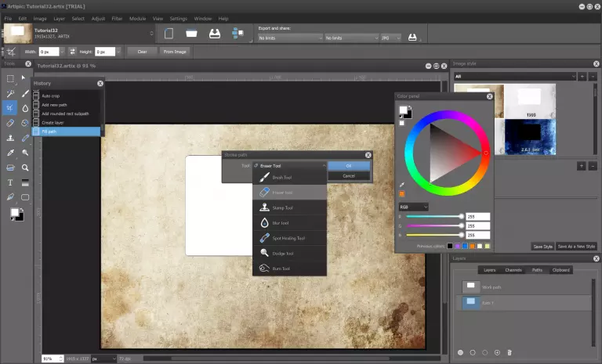Select the Crop tool in the toolbox
The width and height of the screenshot is (602, 364).
10,108
